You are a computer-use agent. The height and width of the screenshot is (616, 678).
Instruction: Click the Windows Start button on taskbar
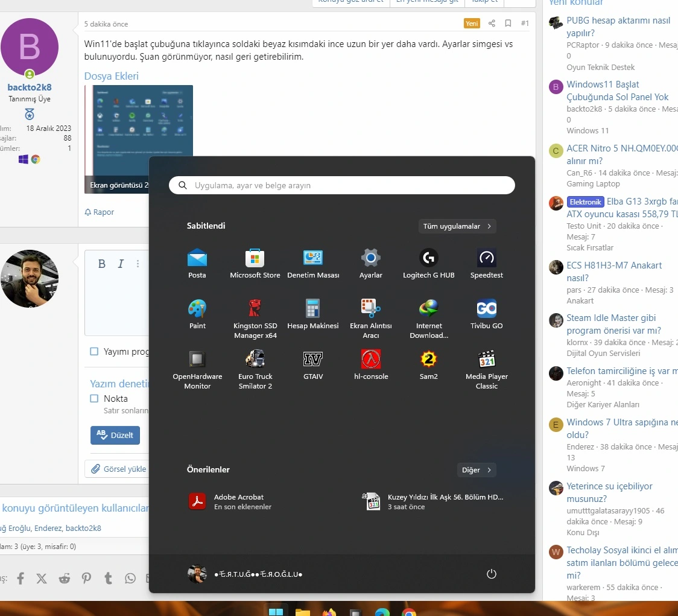[x=276, y=611]
